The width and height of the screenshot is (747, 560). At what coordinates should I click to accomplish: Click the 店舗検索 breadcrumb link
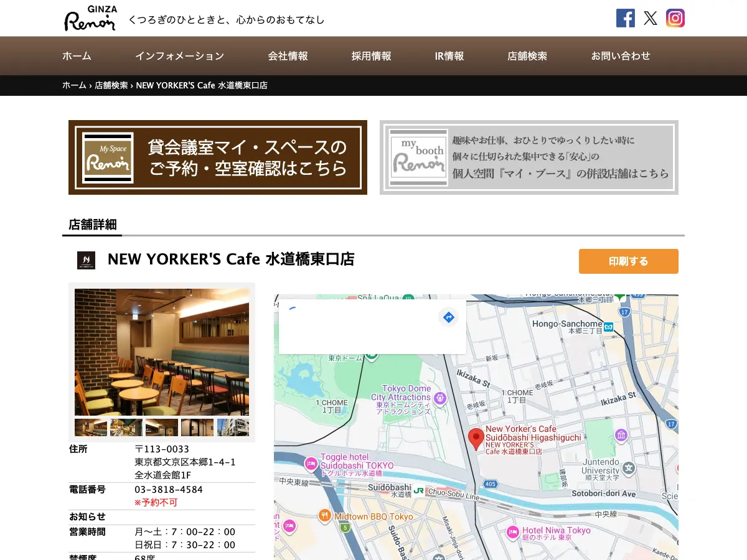[x=111, y=85]
